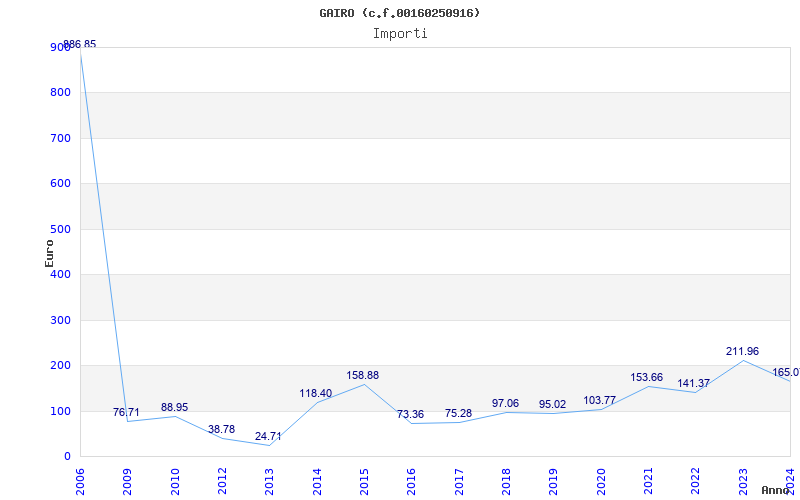The height and width of the screenshot is (500, 800).
Task: Select the 141.37 data label
Action: [x=693, y=384]
